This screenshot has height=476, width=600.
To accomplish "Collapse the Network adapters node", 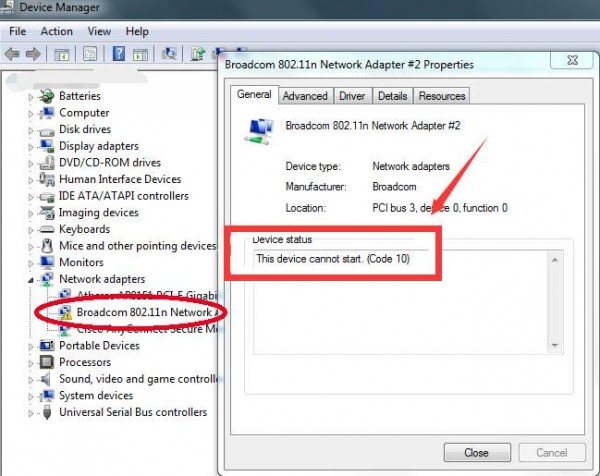I will point(31,279).
